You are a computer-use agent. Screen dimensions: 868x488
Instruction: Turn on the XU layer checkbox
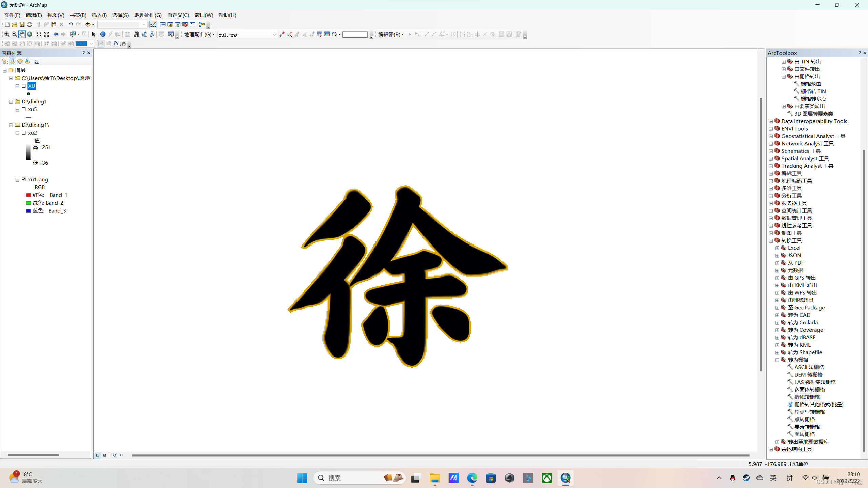click(x=24, y=86)
